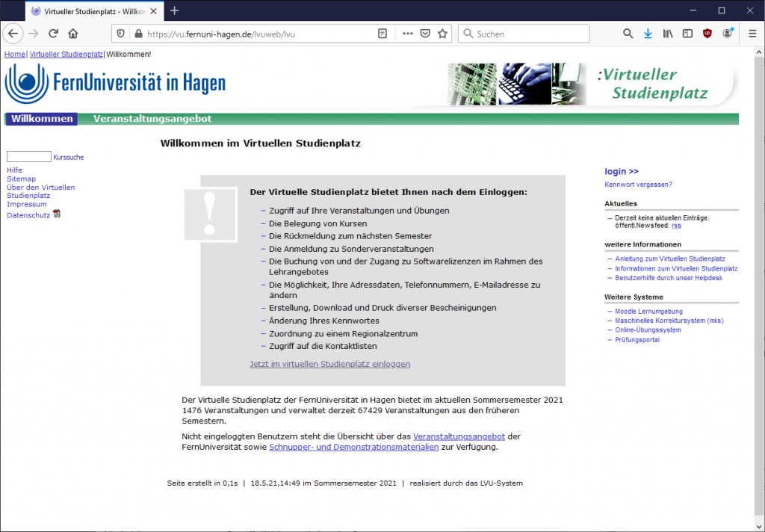Viewport: 765px width, 532px height.
Task: Show tracking protection shield info
Action: point(121,34)
